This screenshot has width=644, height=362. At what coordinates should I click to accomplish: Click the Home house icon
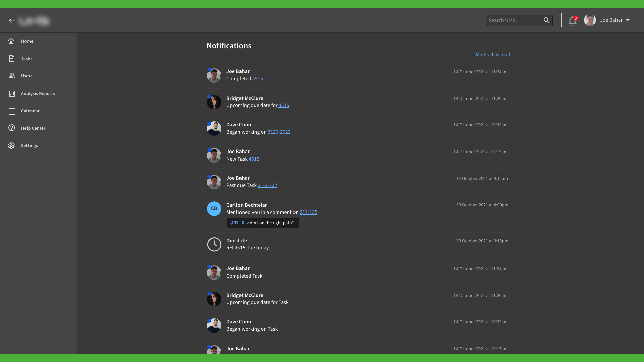tap(11, 41)
